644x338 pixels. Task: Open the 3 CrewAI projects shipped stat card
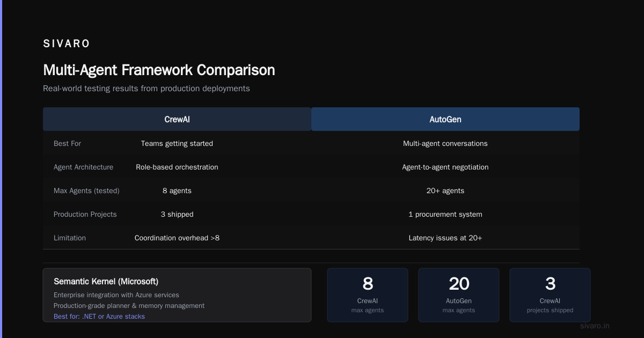coord(550,295)
